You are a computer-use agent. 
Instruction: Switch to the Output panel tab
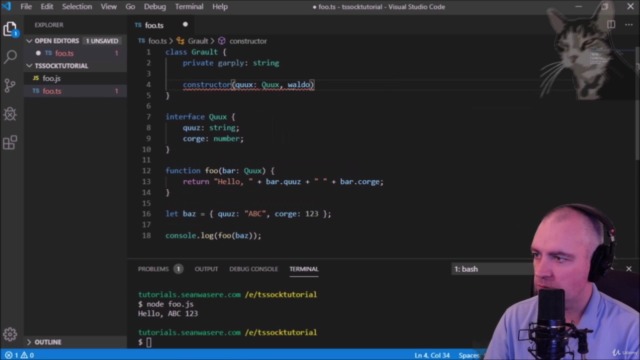click(x=206, y=269)
